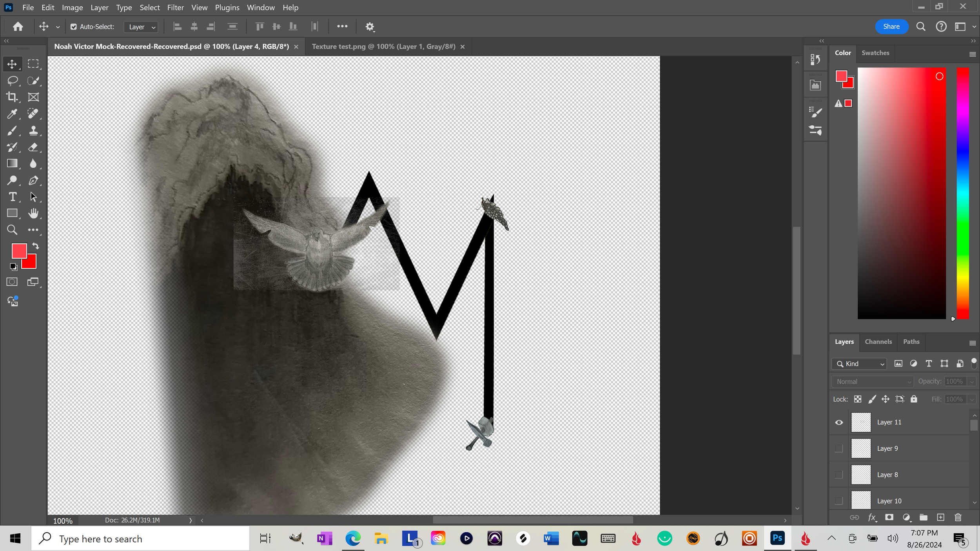Select the Clone Stamp tool
Screen dimensions: 980x551
(x=33, y=130)
